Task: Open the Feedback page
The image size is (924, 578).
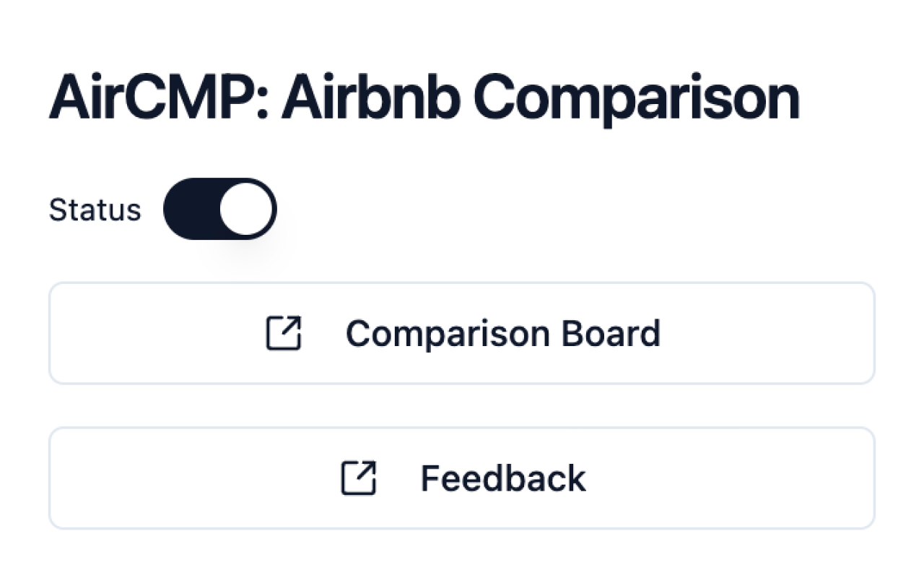Action: tap(462, 477)
